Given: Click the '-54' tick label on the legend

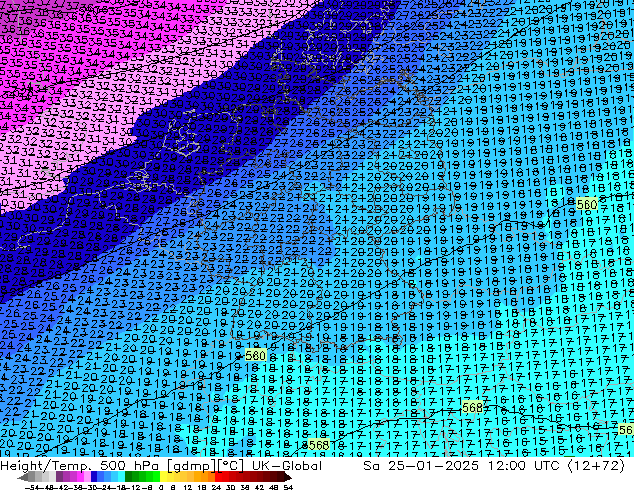Looking at the screenshot, I should [32, 487].
